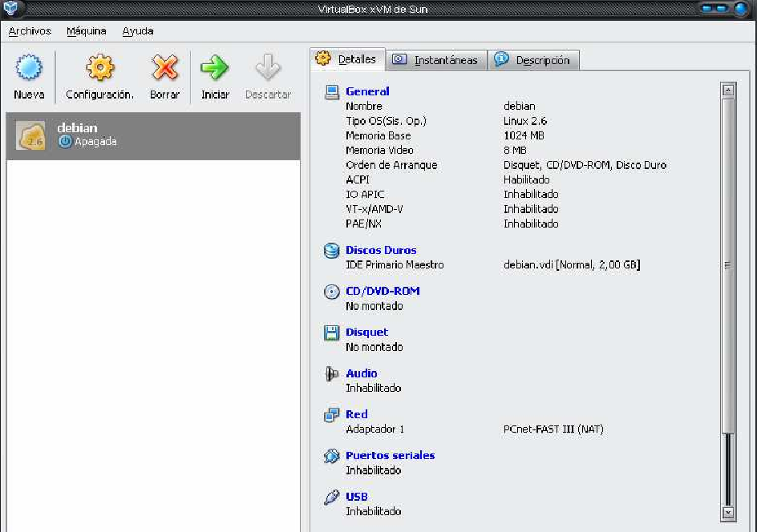Click the PCnet-FAST III (NAT) adapter value
Viewport: 757px width, 532px height.
(x=554, y=429)
